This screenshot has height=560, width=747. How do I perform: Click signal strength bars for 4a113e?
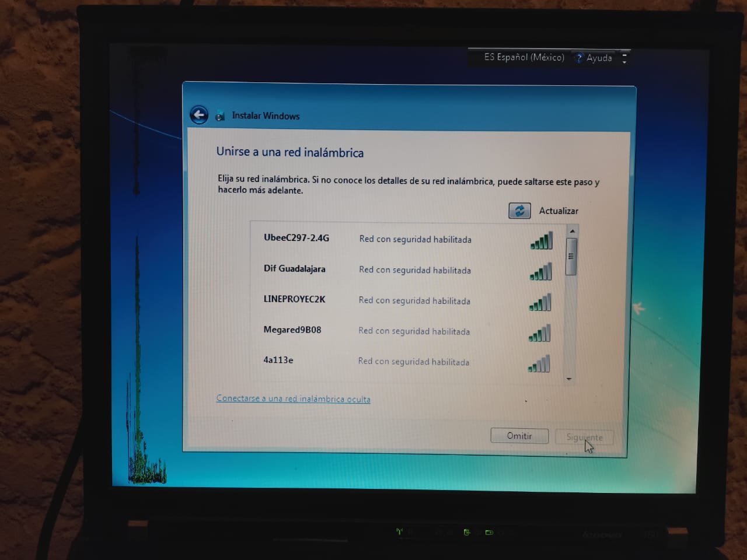[x=539, y=363]
